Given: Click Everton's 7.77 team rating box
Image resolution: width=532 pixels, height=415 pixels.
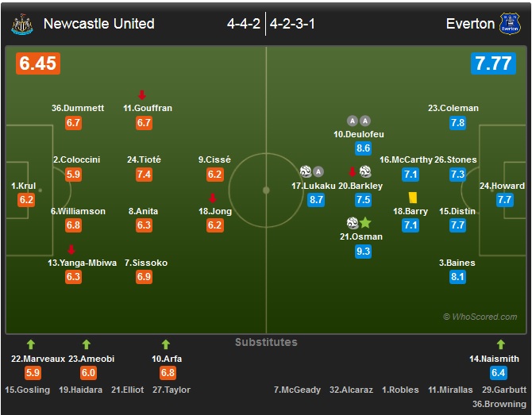Looking at the screenshot, I should click(494, 63).
